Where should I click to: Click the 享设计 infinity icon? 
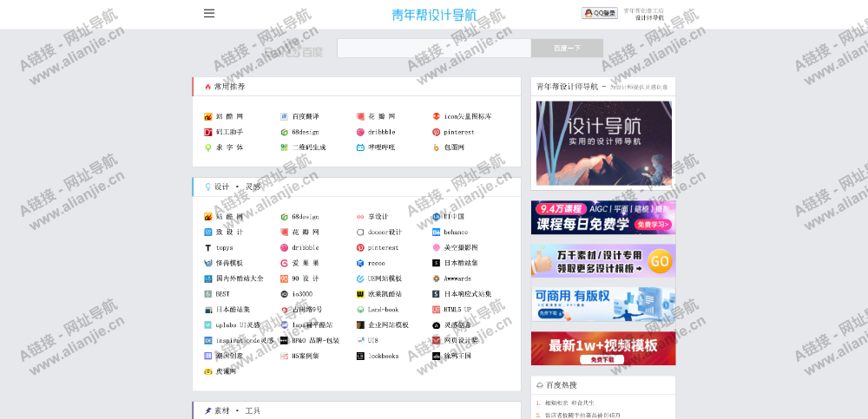click(x=360, y=217)
